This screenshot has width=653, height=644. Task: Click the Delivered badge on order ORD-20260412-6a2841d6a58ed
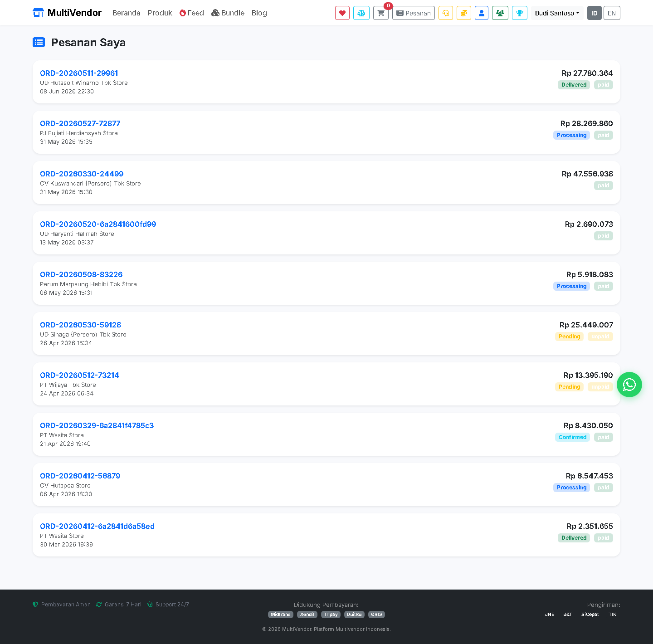[x=574, y=538]
